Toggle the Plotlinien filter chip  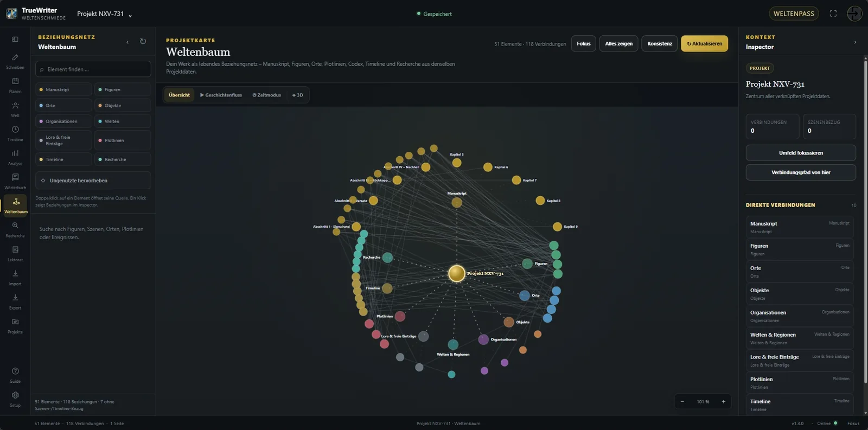[x=123, y=140]
